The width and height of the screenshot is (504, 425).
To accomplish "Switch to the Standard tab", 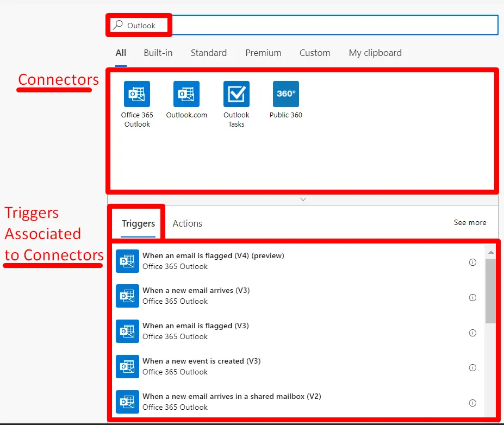I will (209, 53).
